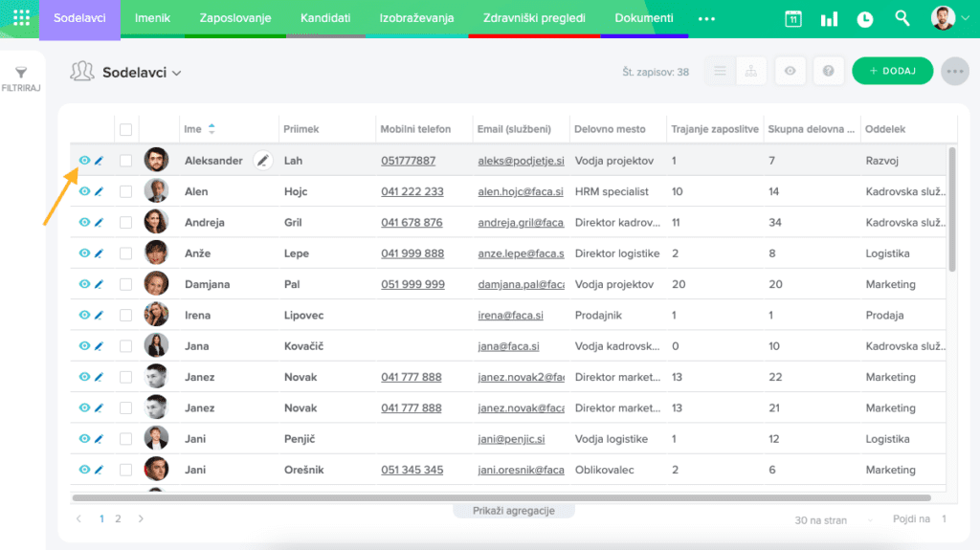
Task: Tick the select-all checkbox in the table header
Action: [125, 129]
